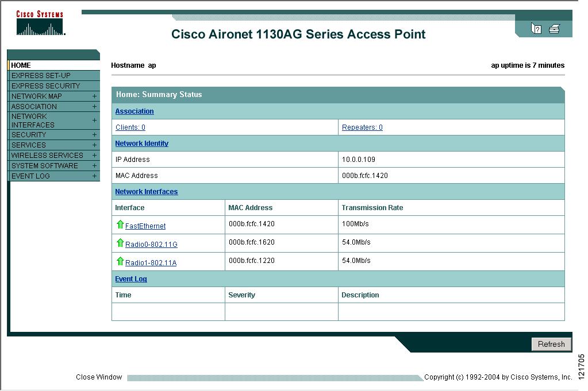Screen dimensions: 588x391
Task: Click the Cisco Systems logo
Action: (40, 23)
